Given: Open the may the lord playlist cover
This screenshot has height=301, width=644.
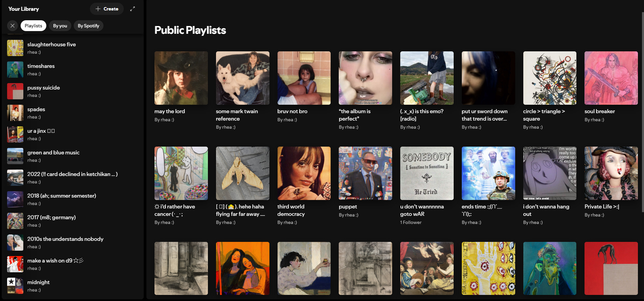Looking at the screenshot, I should tap(181, 78).
